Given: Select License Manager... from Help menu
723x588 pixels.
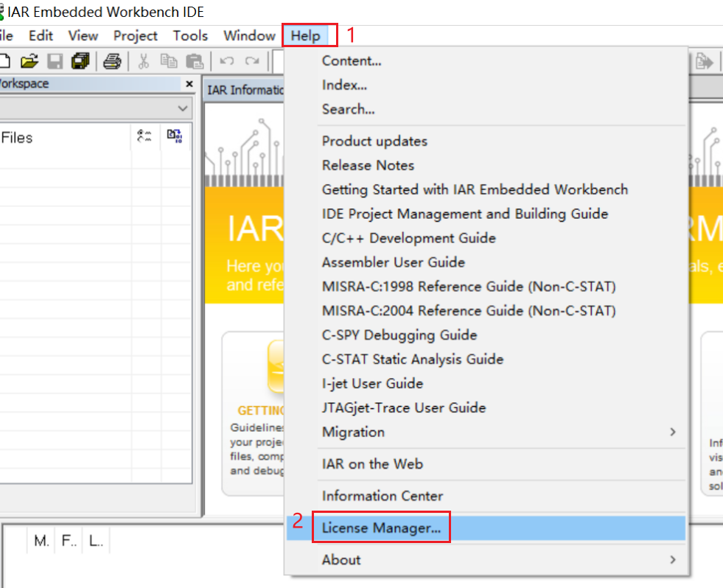Looking at the screenshot, I should pyautogui.click(x=486, y=528).
